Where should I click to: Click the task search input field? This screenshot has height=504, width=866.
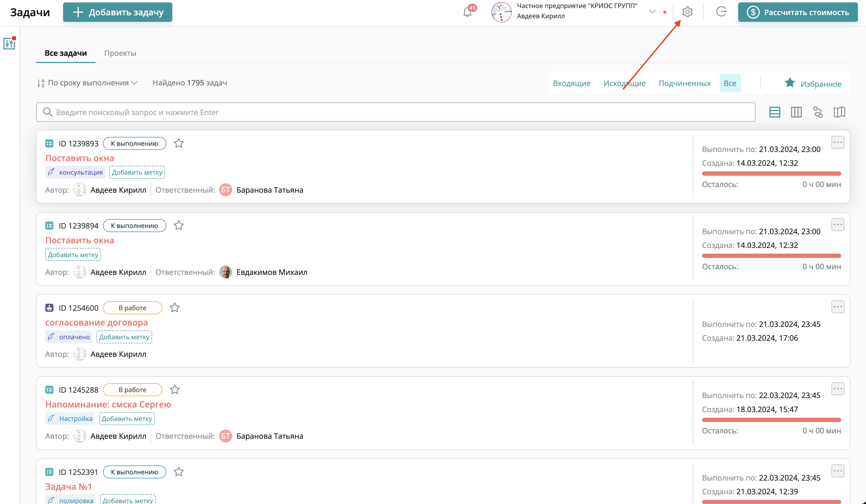(x=395, y=112)
